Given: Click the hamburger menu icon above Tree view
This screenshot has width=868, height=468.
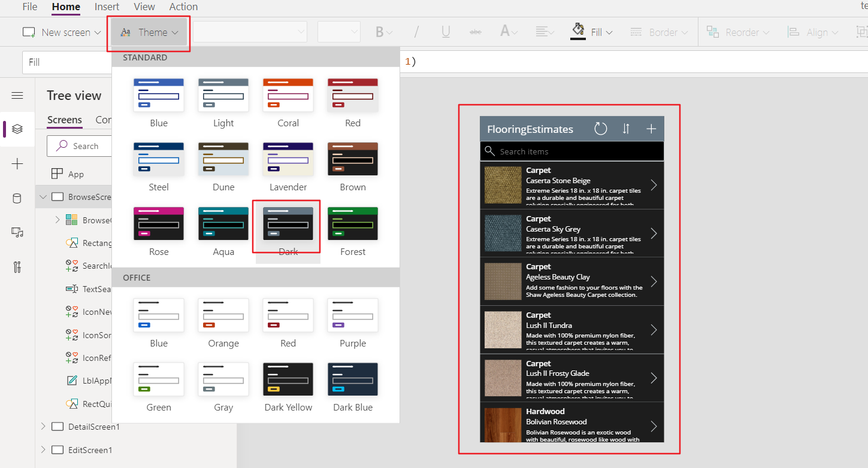Looking at the screenshot, I should coord(17,95).
